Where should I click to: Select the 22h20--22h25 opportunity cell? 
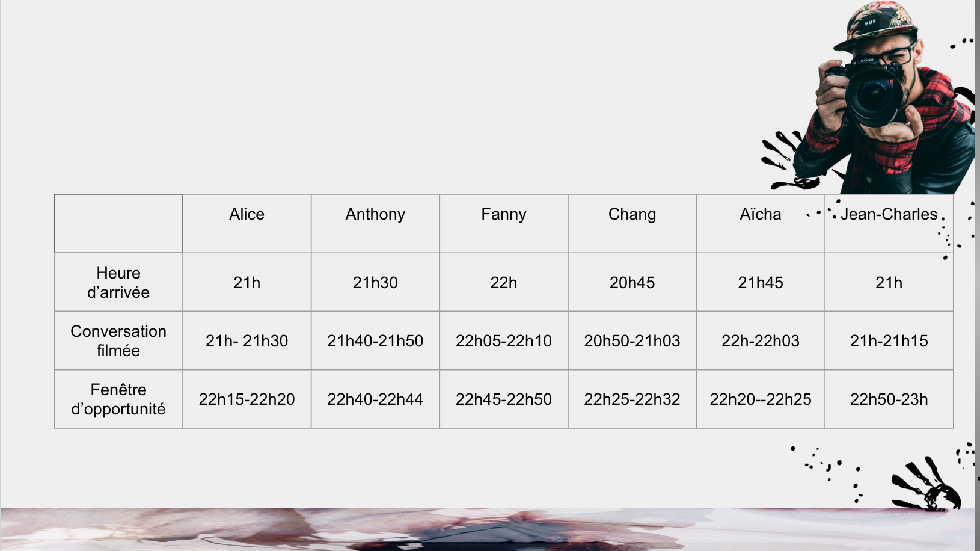point(761,399)
